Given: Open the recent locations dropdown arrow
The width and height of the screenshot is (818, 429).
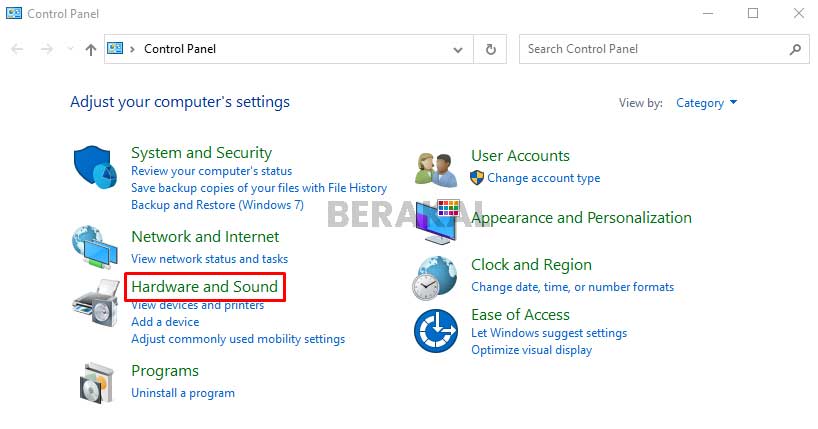Looking at the screenshot, I should click(70, 48).
